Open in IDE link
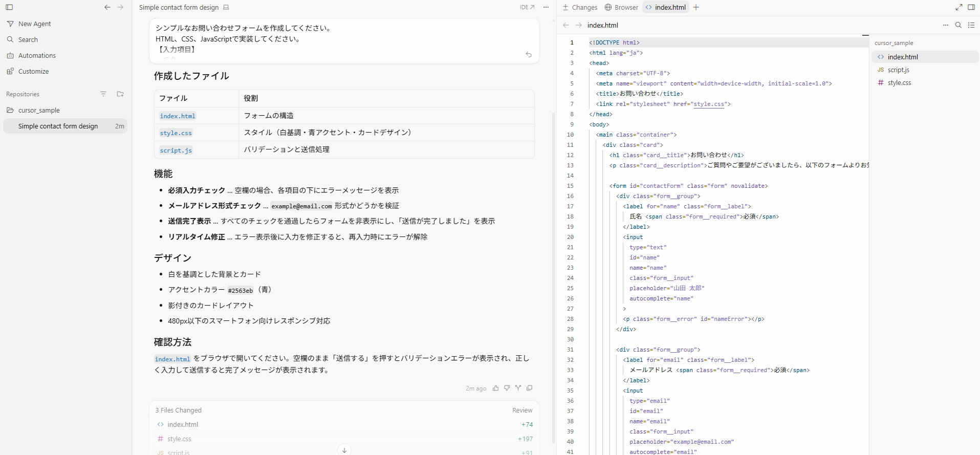The height and width of the screenshot is (455, 980). tap(527, 7)
